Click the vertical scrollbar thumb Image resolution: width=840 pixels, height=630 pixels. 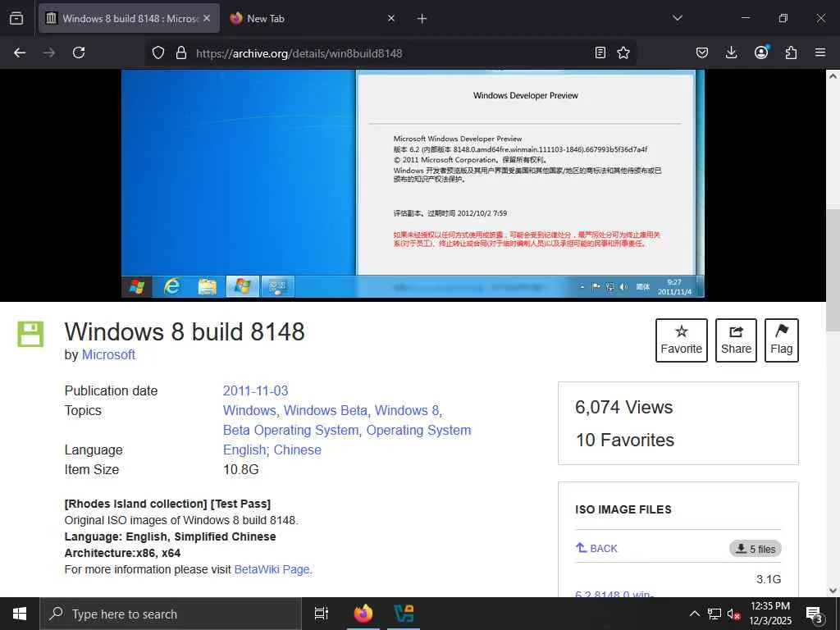click(x=833, y=270)
